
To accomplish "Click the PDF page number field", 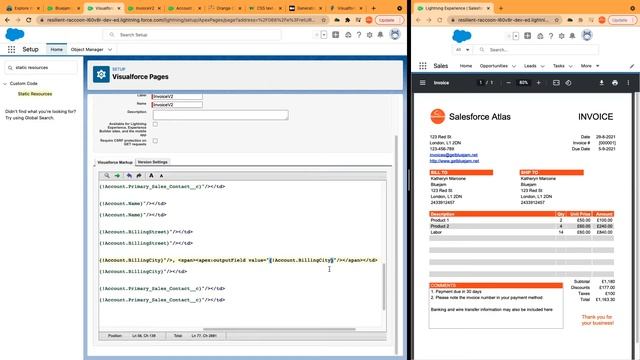I will click(481, 83).
